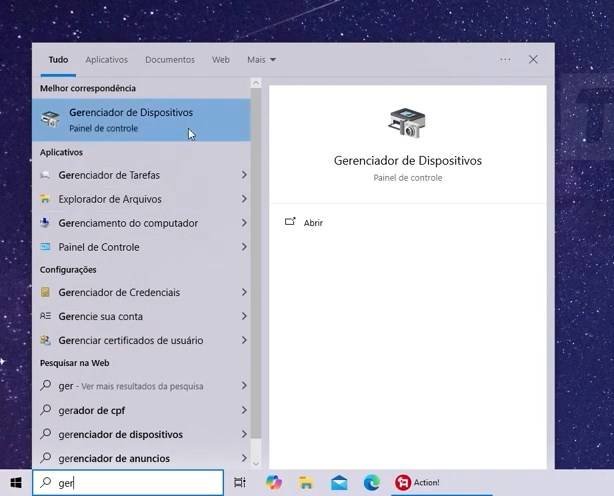Click magnifier icon beside 'gerenciador de anuncios'
Image resolution: width=614 pixels, height=496 pixels.
45,458
